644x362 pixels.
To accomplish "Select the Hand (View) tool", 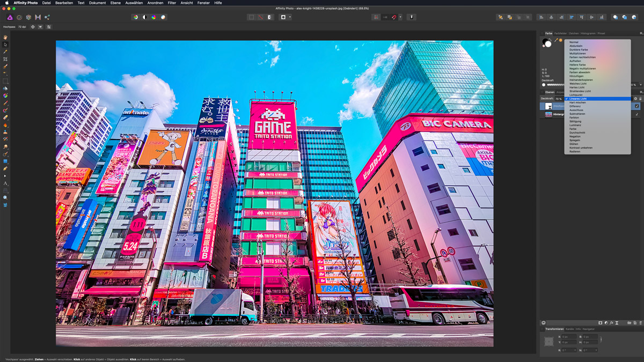I will click(x=5, y=38).
